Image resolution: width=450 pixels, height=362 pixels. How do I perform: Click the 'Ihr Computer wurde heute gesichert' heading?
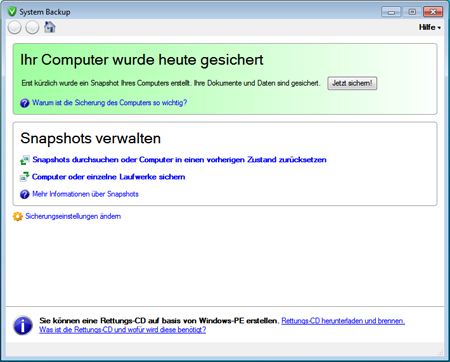pyautogui.click(x=142, y=60)
